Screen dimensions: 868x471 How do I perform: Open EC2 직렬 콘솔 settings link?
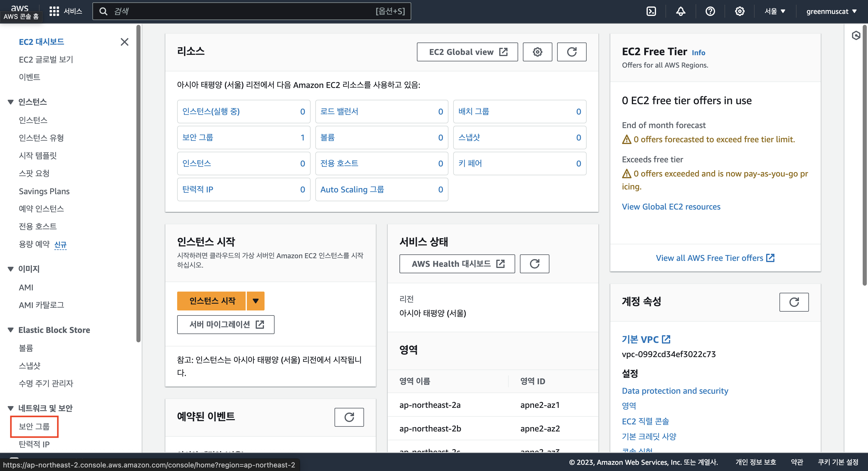point(645,421)
